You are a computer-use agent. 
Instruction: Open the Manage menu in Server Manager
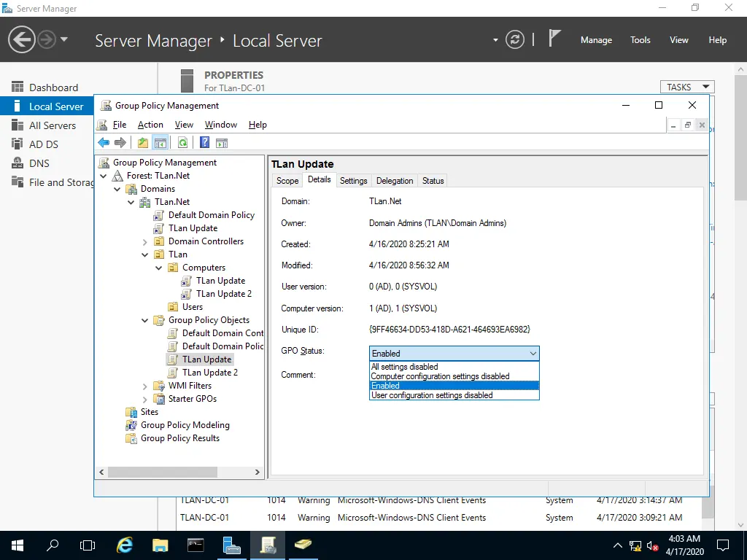tap(596, 40)
